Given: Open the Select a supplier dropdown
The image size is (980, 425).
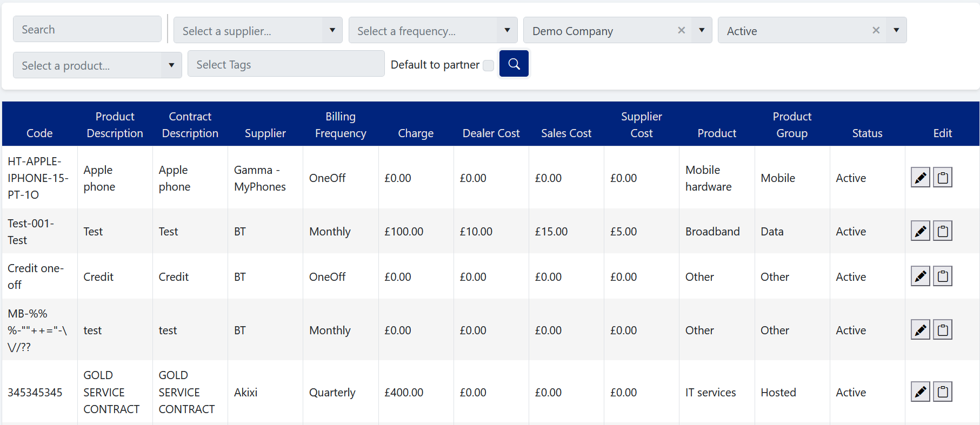Looking at the screenshot, I should coord(258,31).
